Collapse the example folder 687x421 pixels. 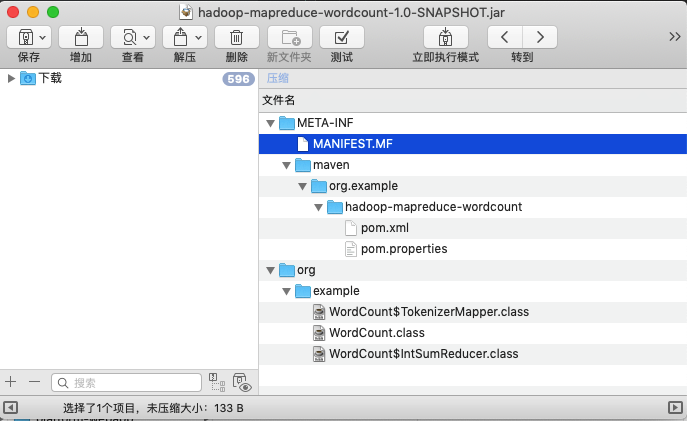coord(287,292)
